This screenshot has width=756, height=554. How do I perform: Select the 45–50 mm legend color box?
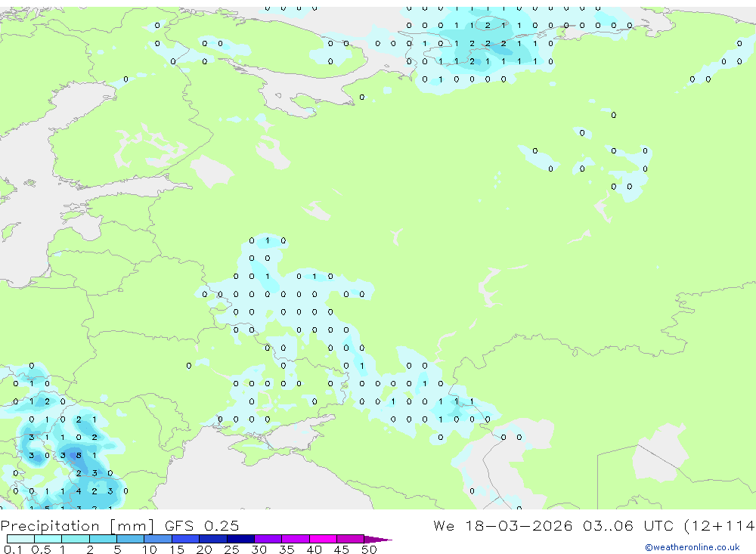click(x=351, y=539)
